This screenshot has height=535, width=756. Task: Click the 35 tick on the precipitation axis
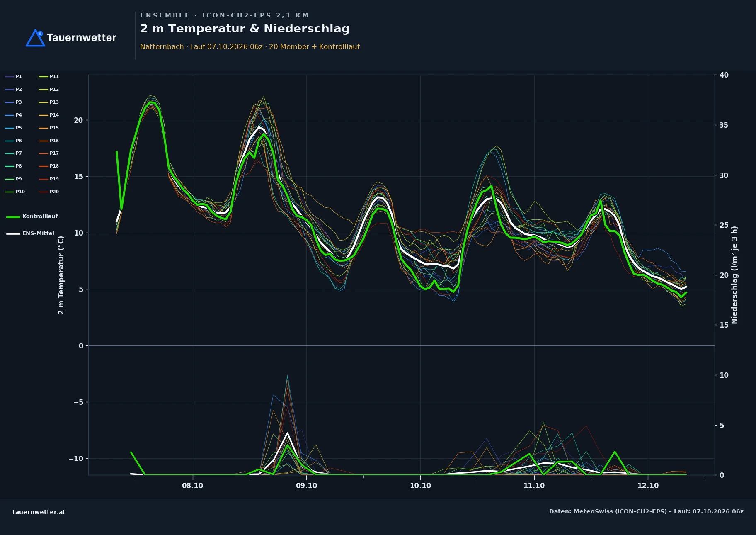click(724, 125)
